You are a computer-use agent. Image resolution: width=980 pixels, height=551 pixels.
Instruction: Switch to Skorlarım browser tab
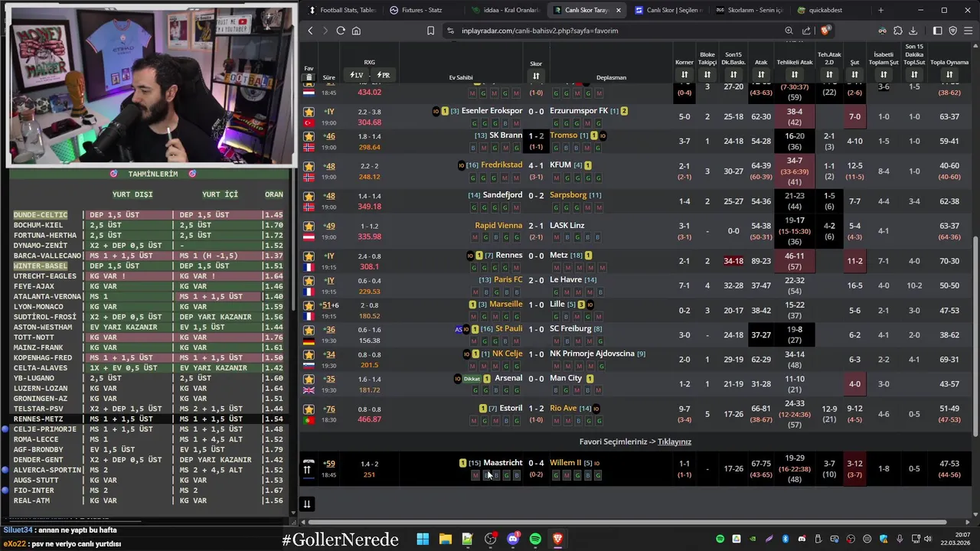tap(749, 10)
